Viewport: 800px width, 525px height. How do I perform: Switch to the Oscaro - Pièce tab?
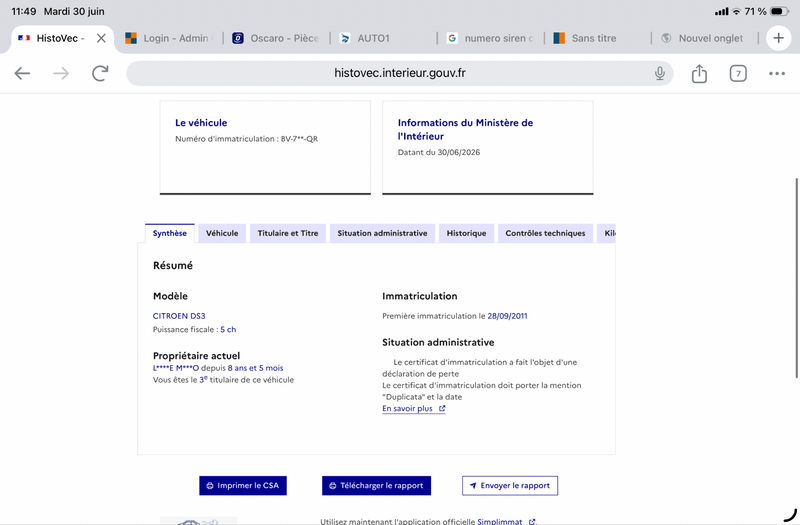276,38
